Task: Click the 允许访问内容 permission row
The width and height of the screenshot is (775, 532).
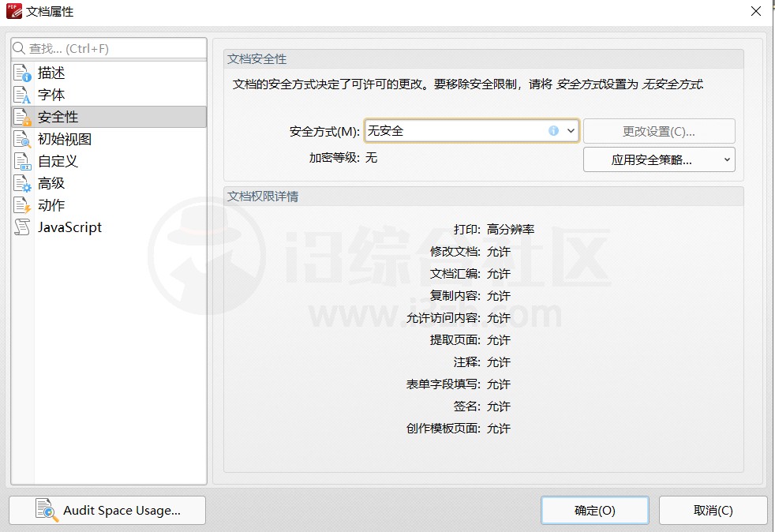Action: pyautogui.click(x=459, y=318)
